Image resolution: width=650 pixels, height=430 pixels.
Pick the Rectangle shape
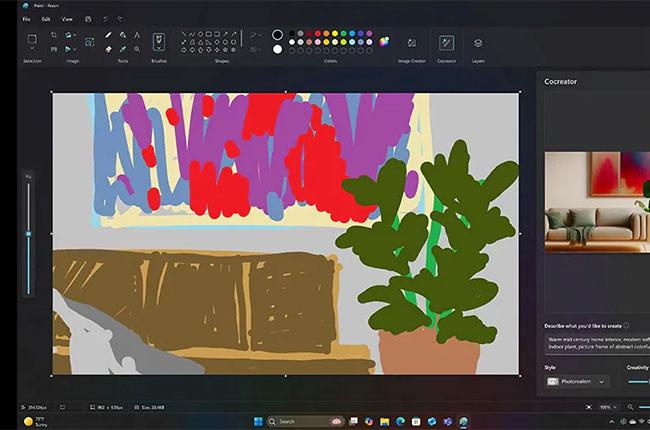click(x=209, y=34)
